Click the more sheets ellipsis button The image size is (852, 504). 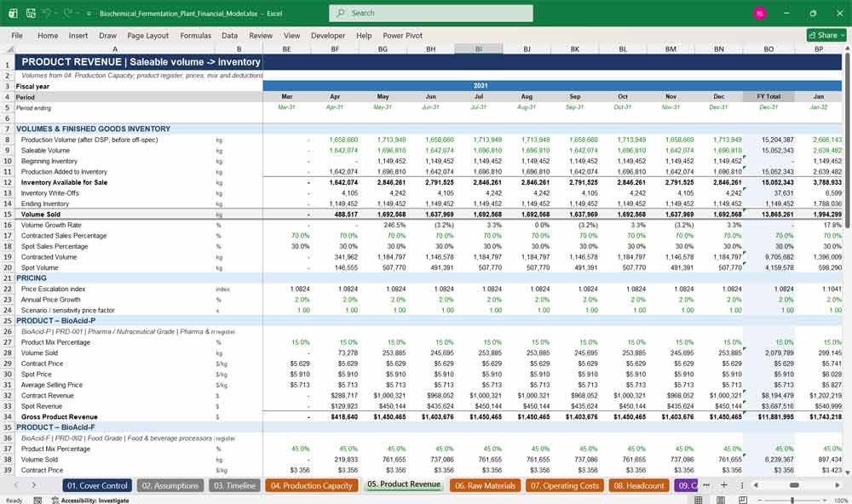(706, 485)
